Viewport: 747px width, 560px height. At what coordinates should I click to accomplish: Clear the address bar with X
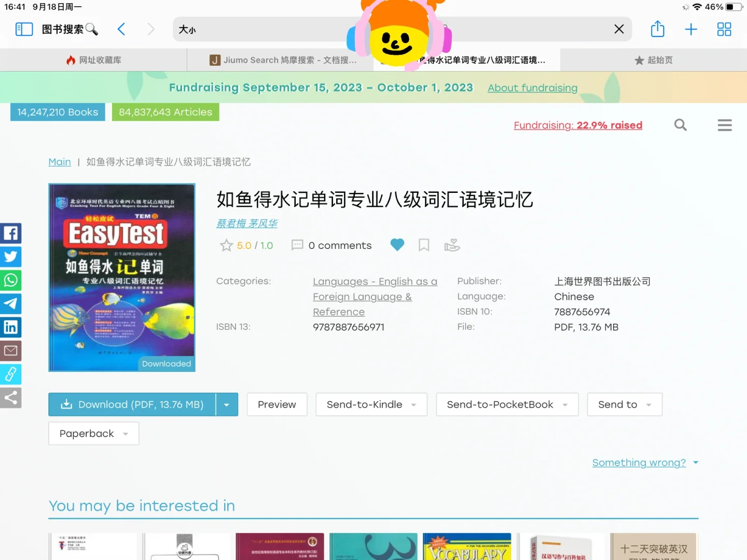coord(619,29)
